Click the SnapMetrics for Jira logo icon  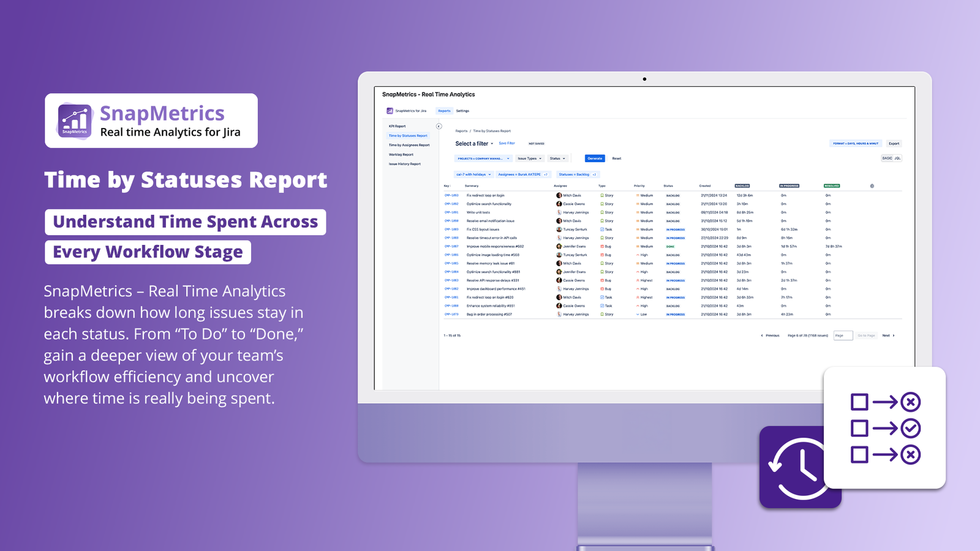[390, 111]
